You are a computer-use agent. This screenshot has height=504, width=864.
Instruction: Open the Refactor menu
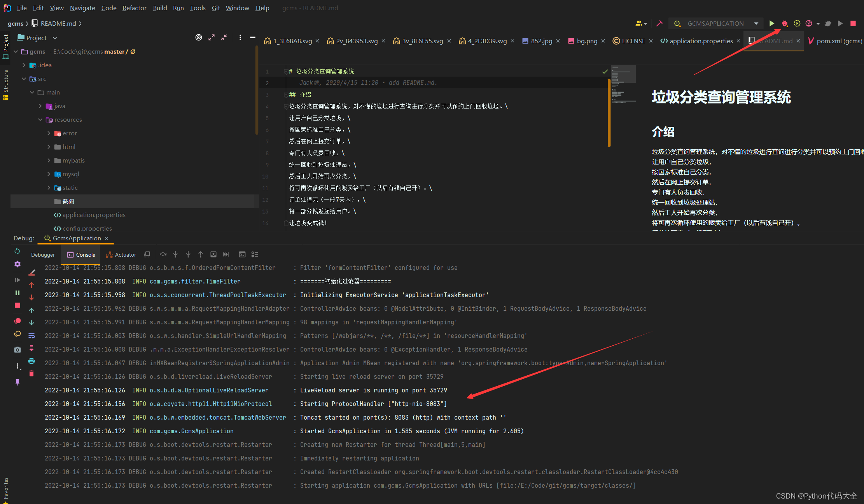134,8
